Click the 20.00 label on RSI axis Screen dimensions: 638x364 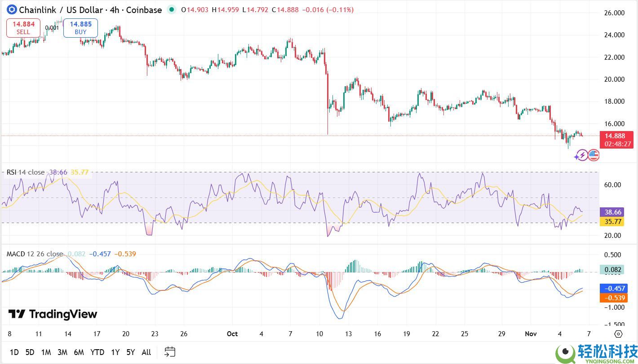coord(613,236)
